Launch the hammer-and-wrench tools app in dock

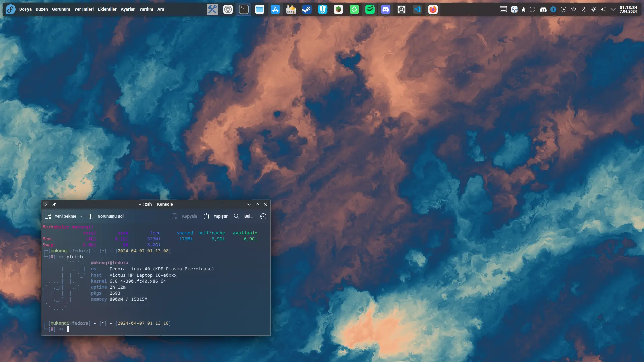click(212, 9)
